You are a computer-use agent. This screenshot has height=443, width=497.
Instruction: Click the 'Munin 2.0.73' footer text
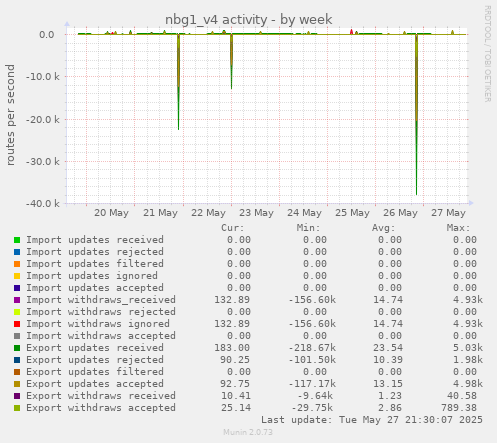pyautogui.click(x=248, y=432)
